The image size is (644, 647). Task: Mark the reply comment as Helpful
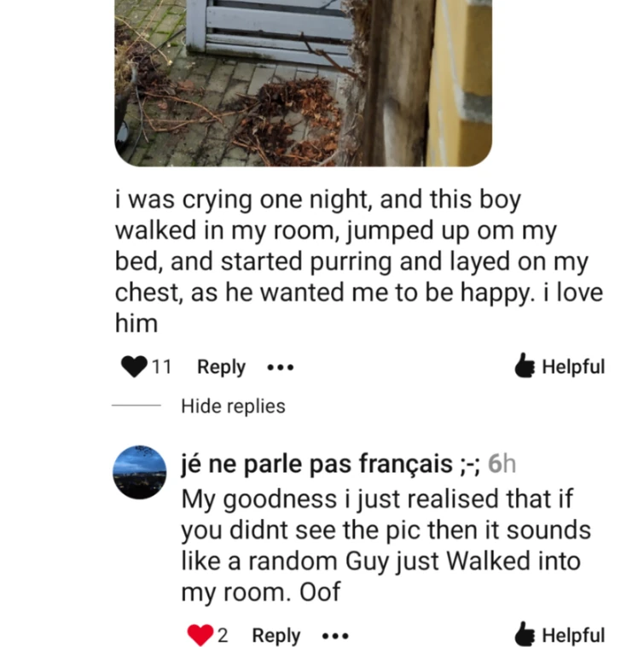[x=560, y=634]
